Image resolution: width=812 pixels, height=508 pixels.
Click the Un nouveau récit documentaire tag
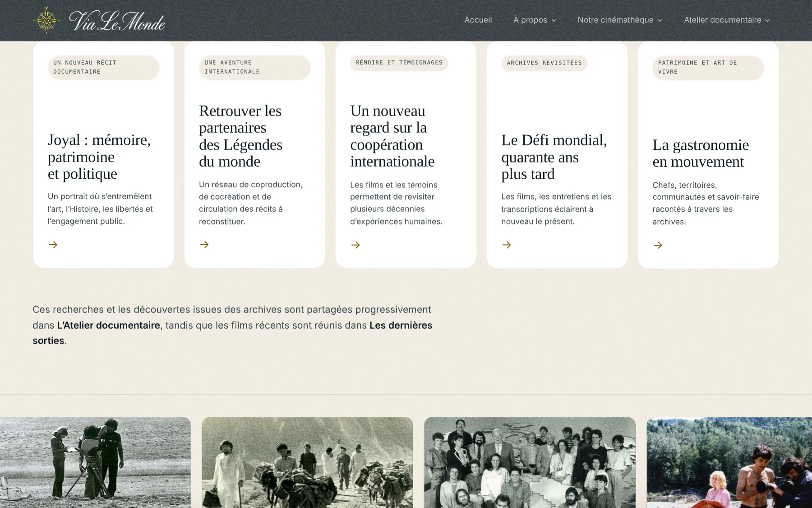(104, 67)
